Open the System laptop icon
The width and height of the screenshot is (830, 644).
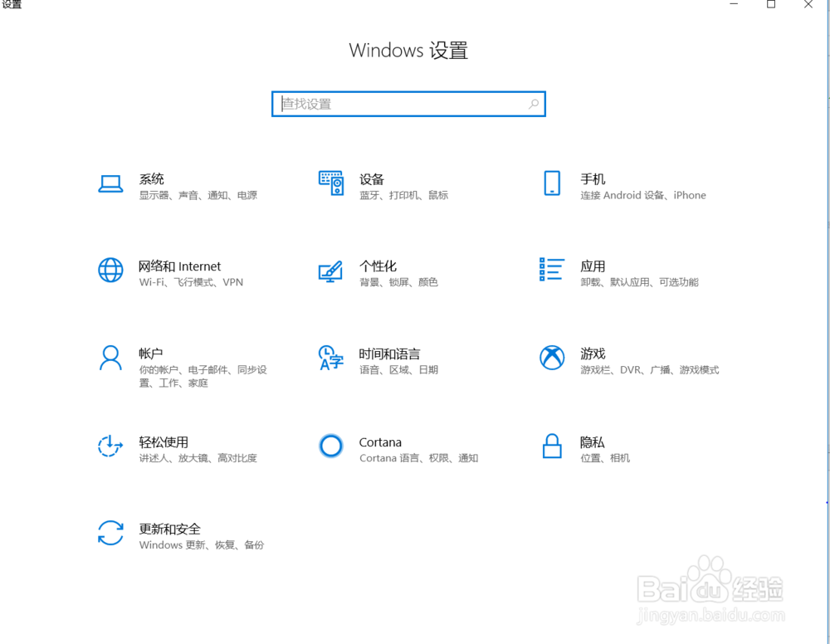[x=110, y=183]
